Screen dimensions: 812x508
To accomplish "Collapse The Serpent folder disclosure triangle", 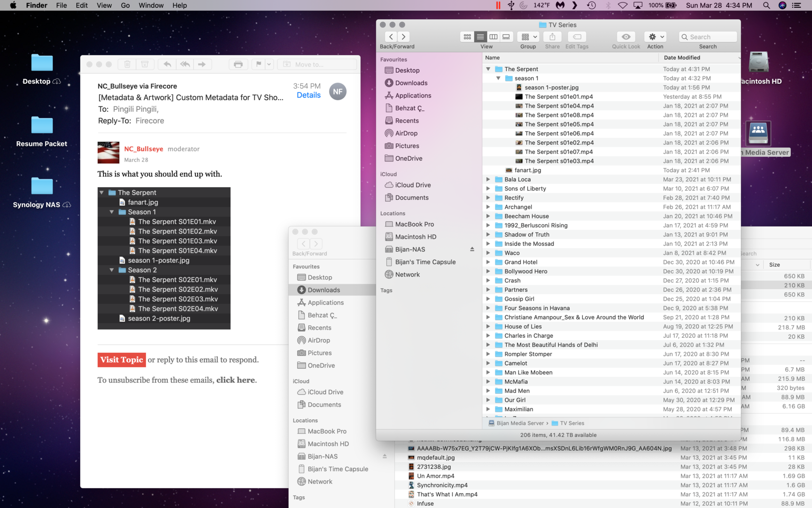I will click(488, 69).
